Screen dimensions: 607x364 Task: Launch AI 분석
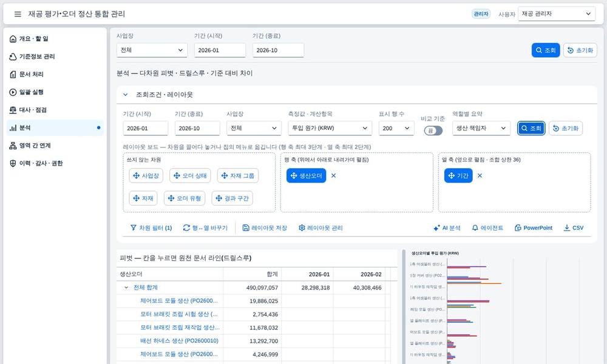point(447,228)
